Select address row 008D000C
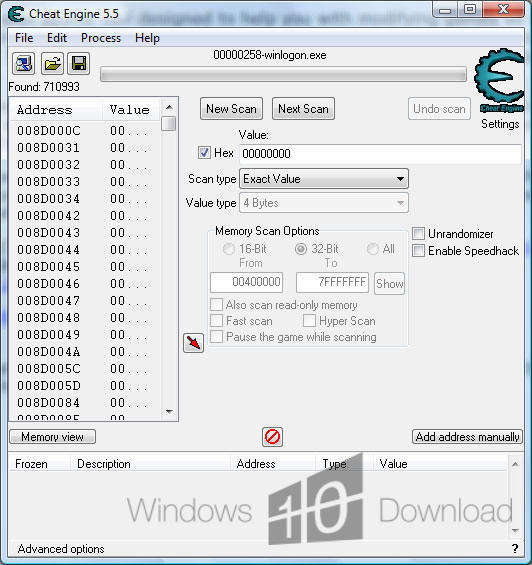Viewport: 532px width, 565px height. pos(84,130)
